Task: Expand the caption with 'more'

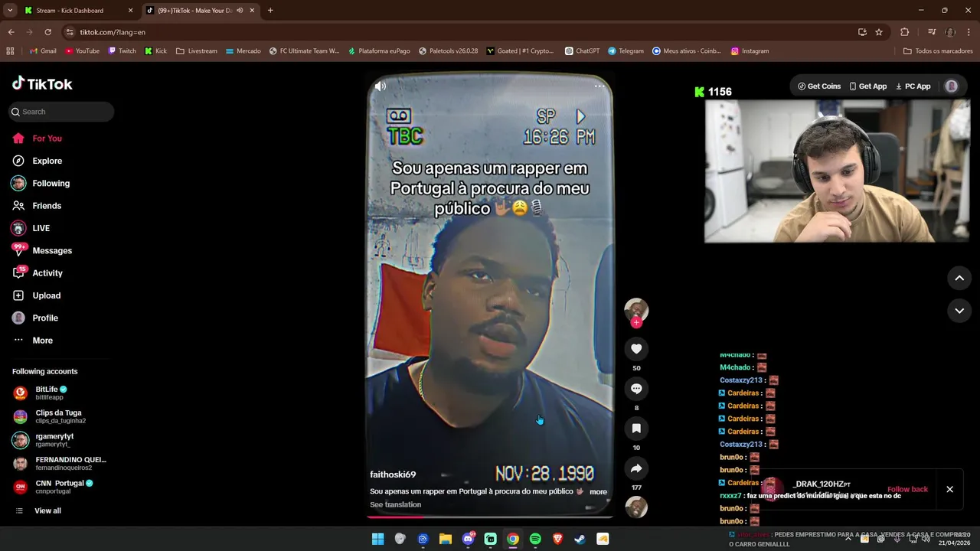Action: (598, 492)
